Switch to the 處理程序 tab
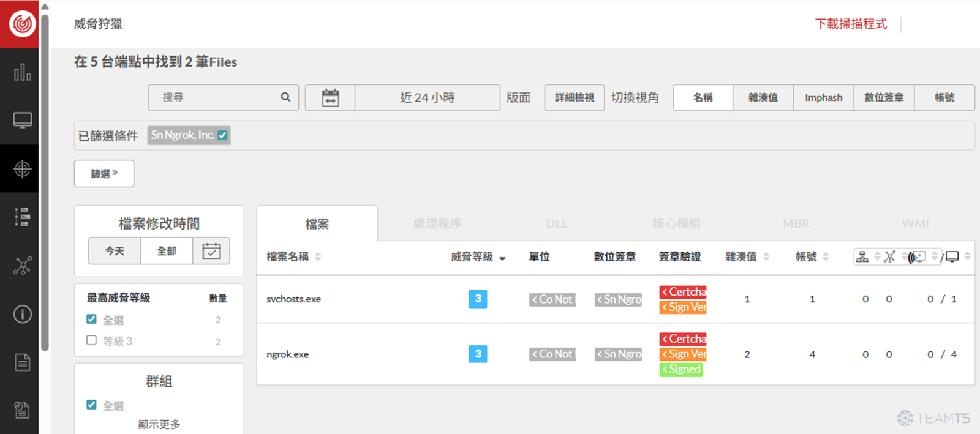 point(437,224)
